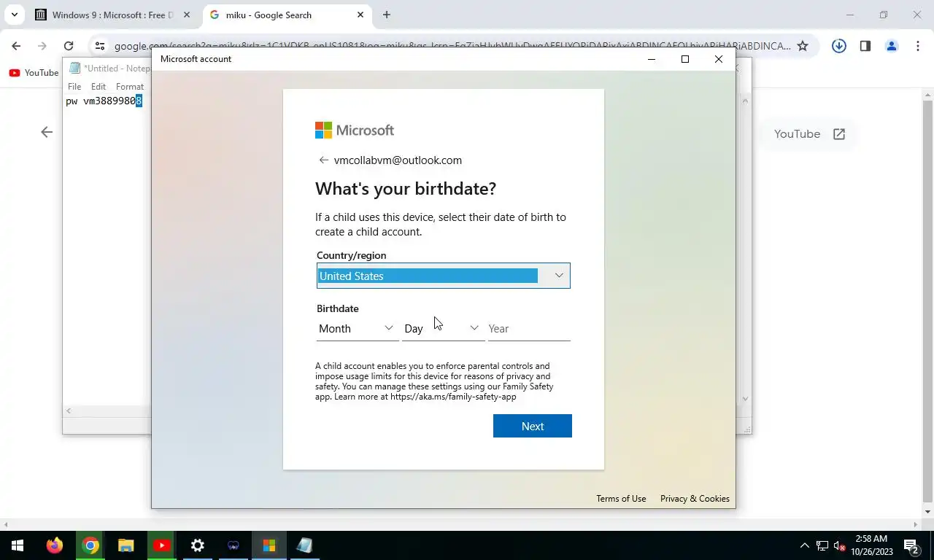Click the muted volume icon in tray
Viewport: 934px width, 560px height.
[840, 545]
